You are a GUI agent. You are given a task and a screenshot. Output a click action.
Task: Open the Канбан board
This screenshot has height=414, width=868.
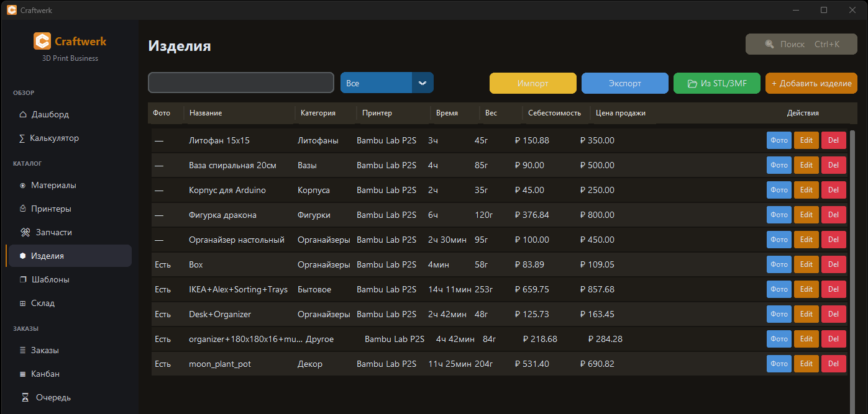click(45, 374)
